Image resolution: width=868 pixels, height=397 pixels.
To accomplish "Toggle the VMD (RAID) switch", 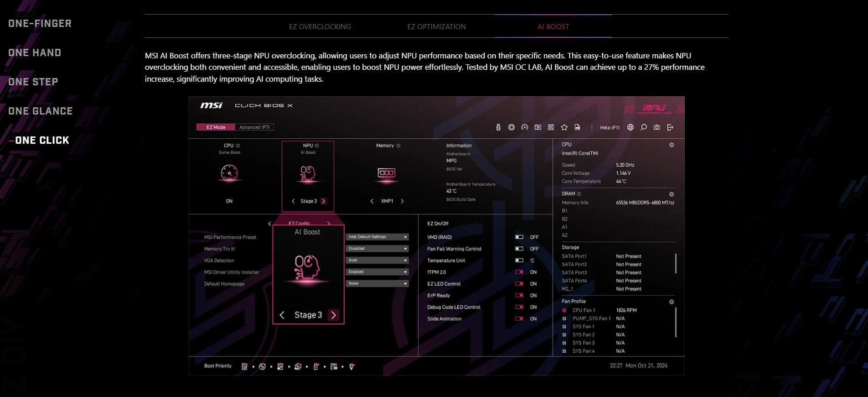I will (519, 237).
